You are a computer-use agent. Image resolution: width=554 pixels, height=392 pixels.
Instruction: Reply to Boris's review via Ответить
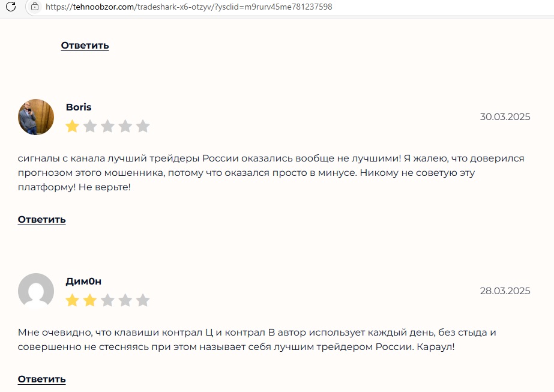41,220
